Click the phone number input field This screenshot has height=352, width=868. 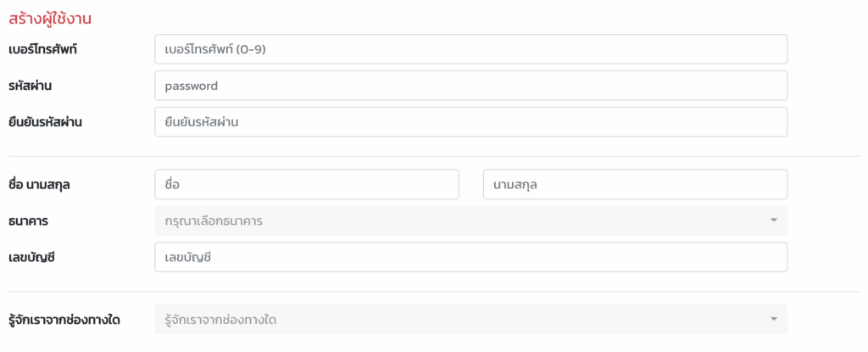tap(470, 49)
